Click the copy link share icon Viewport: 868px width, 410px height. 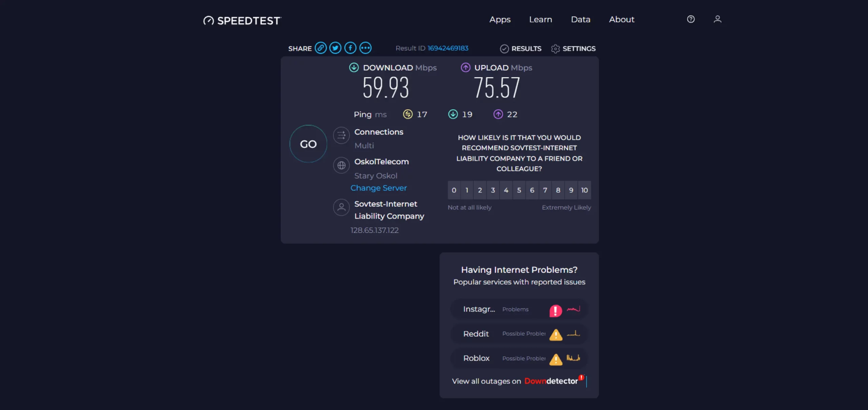coord(320,48)
